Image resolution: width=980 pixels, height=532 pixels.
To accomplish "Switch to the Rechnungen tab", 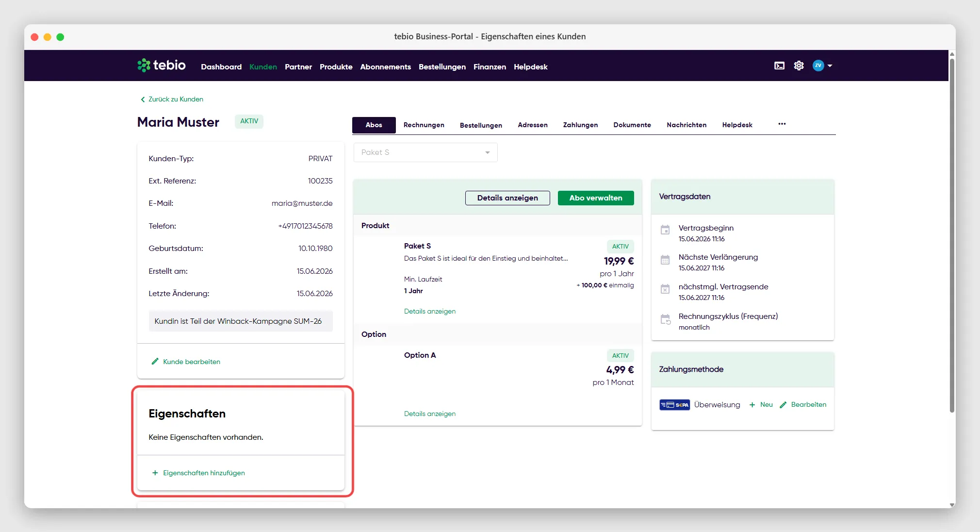I will pyautogui.click(x=424, y=125).
